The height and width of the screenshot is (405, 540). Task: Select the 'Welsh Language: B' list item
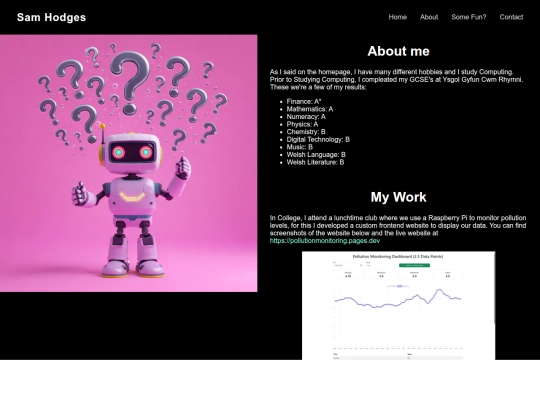[316, 155]
